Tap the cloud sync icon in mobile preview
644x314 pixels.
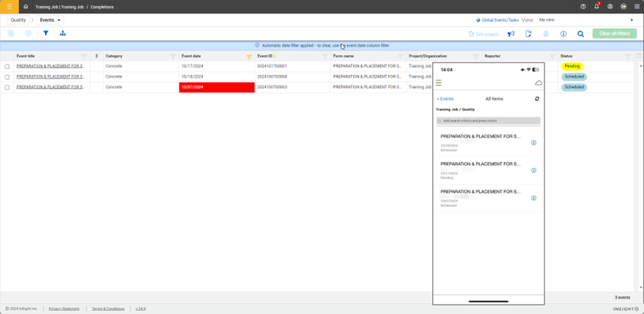coord(538,83)
